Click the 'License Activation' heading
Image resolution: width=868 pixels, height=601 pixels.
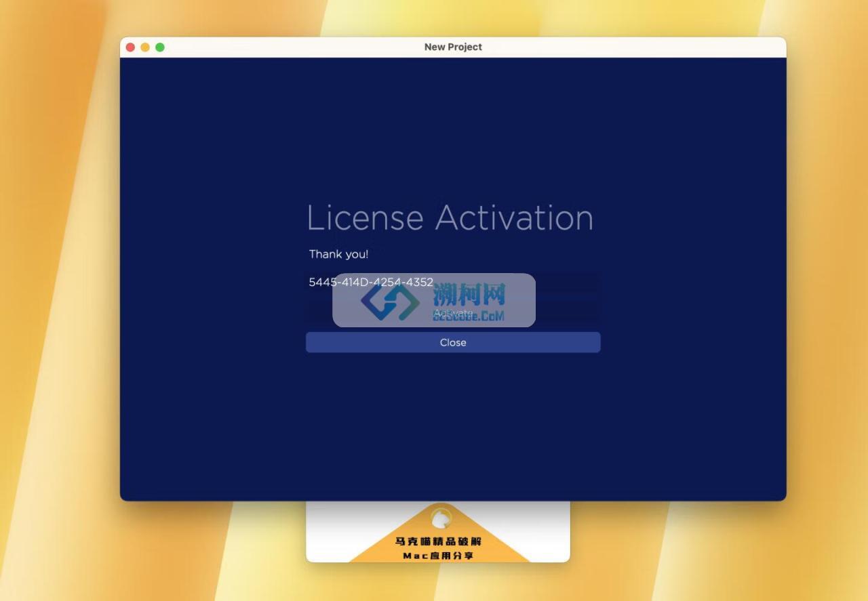pos(450,218)
